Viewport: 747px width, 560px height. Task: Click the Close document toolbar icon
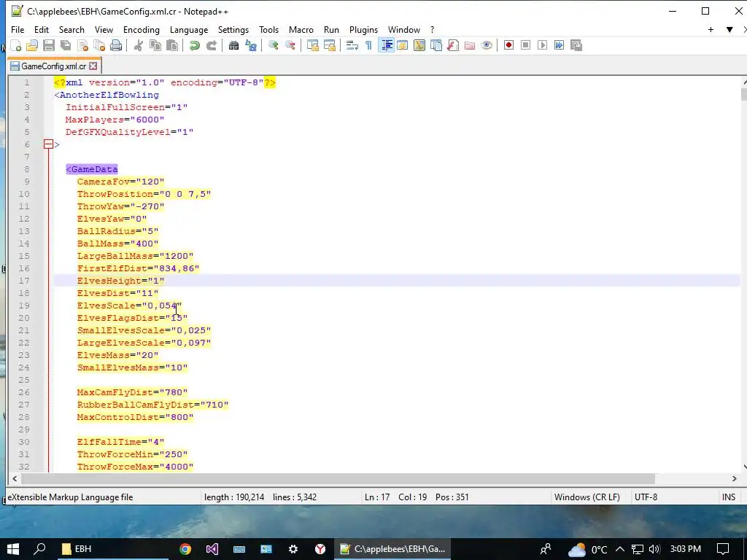point(83,45)
